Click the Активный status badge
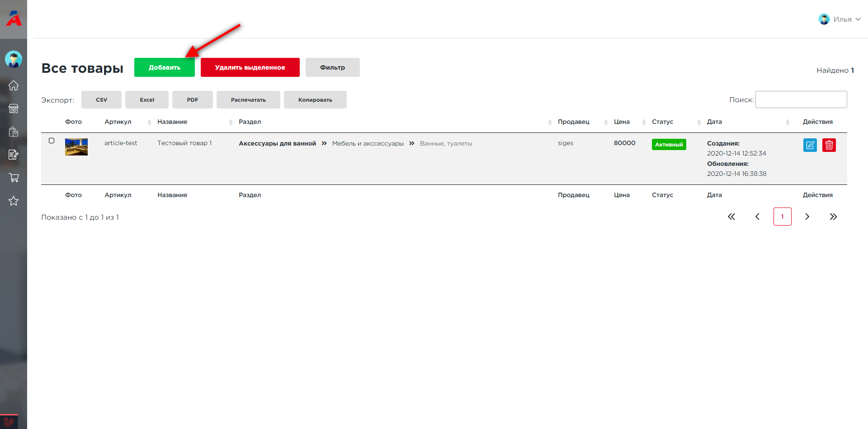Image resolution: width=868 pixels, height=429 pixels. click(x=669, y=145)
